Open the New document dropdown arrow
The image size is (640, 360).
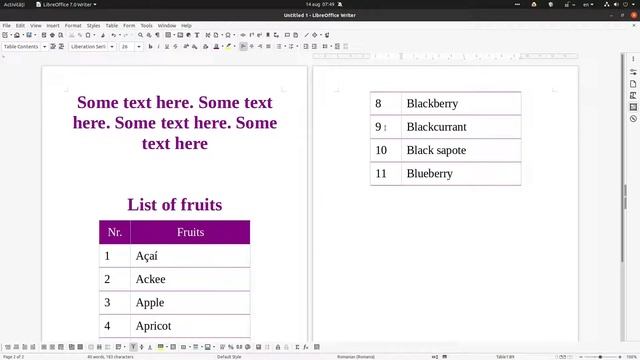tap(11, 35)
